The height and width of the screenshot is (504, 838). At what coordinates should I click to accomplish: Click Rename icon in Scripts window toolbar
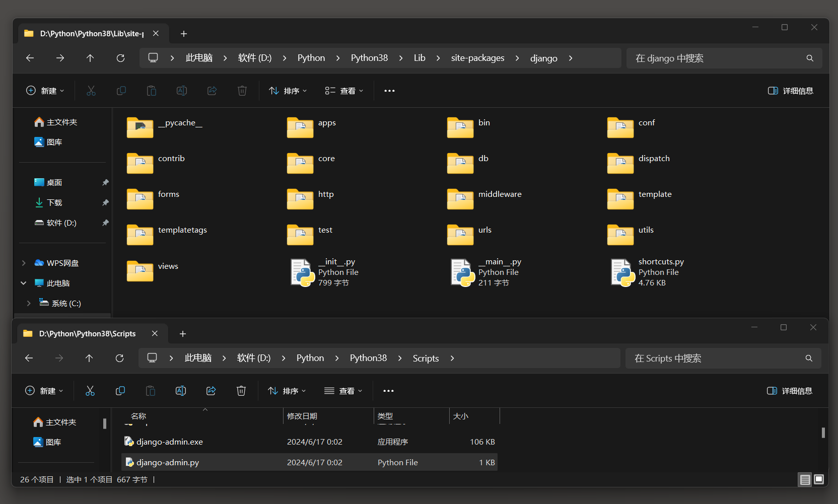coord(181,391)
